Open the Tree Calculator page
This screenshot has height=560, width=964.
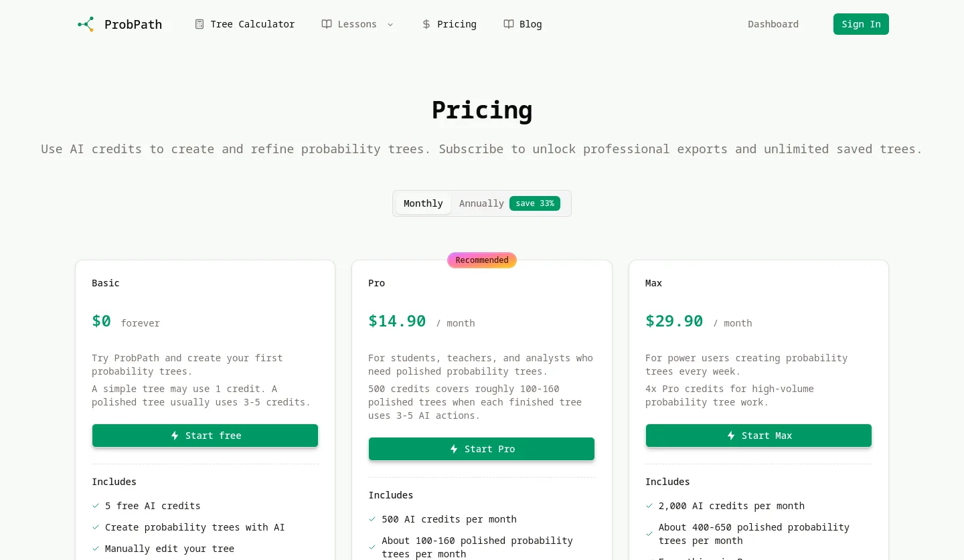[245, 24]
